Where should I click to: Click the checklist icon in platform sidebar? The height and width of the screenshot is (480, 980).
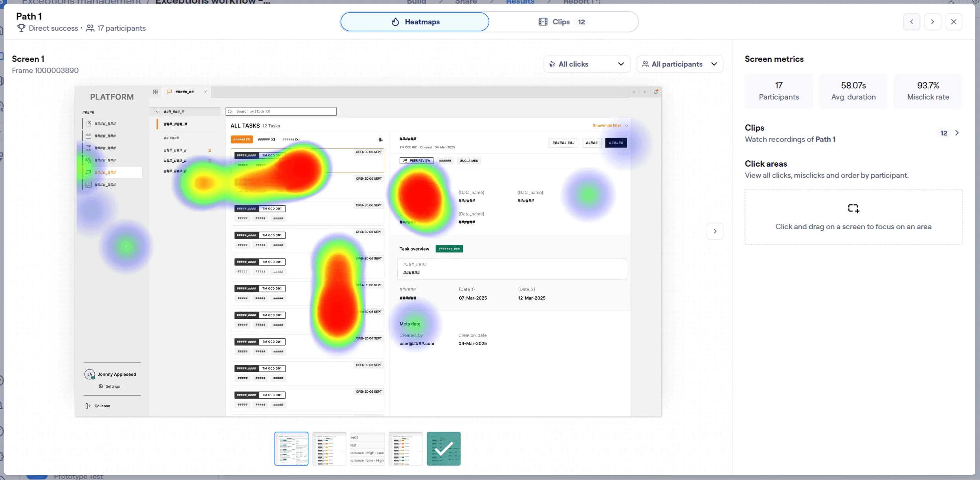tap(88, 148)
